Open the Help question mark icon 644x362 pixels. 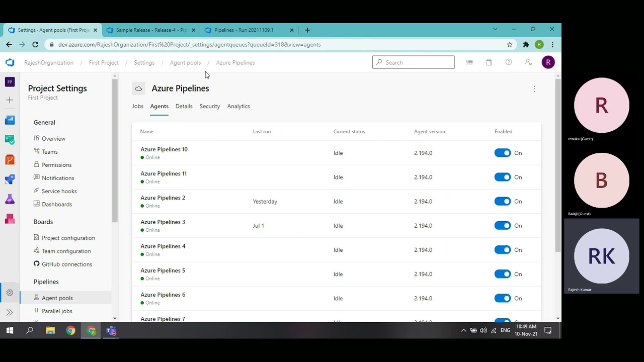pyautogui.click(x=509, y=62)
